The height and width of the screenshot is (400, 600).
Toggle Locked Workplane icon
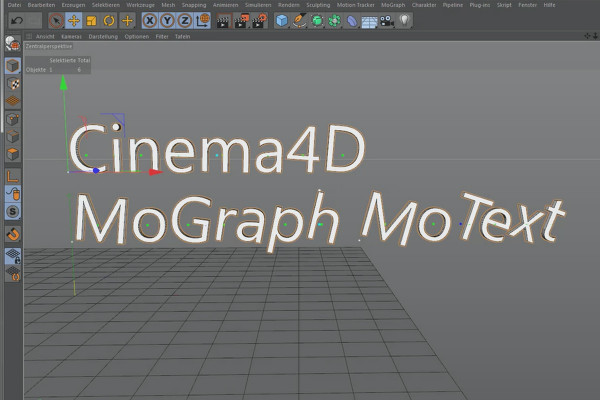tap(13, 256)
